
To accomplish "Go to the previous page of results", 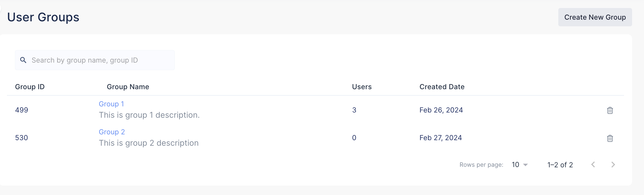I will [x=593, y=165].
